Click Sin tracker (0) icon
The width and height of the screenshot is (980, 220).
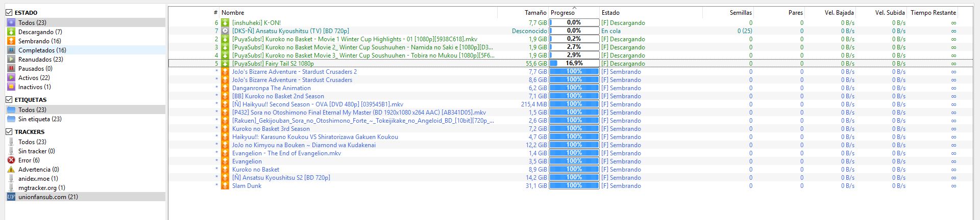tap(11, 151)
